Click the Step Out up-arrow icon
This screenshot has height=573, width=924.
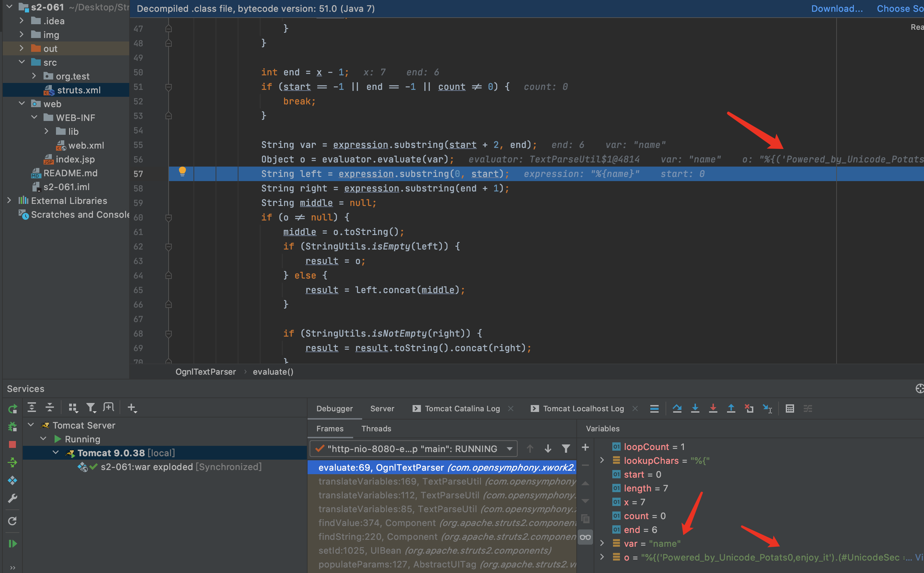(x=731, y=408)
